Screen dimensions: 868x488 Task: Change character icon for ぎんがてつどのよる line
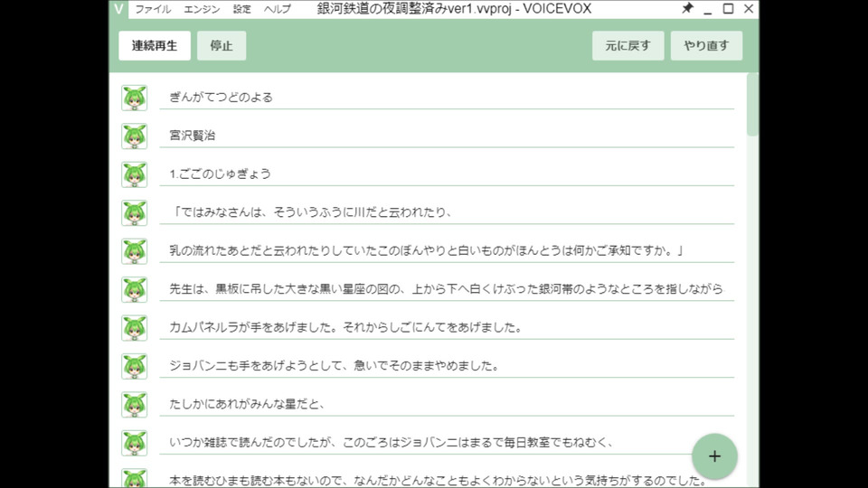pos(135,98)
